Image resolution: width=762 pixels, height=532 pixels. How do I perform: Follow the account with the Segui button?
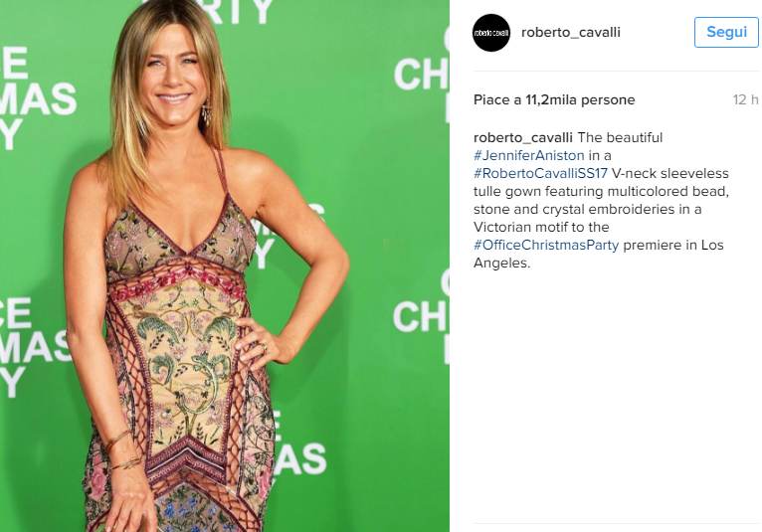[x=726, y=32]
